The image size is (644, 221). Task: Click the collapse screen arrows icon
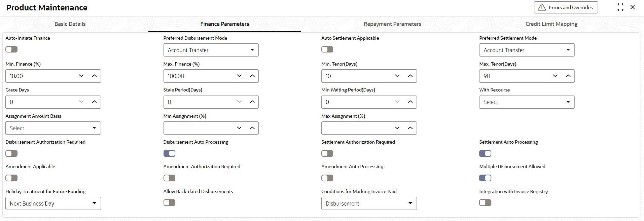(620, 7)
